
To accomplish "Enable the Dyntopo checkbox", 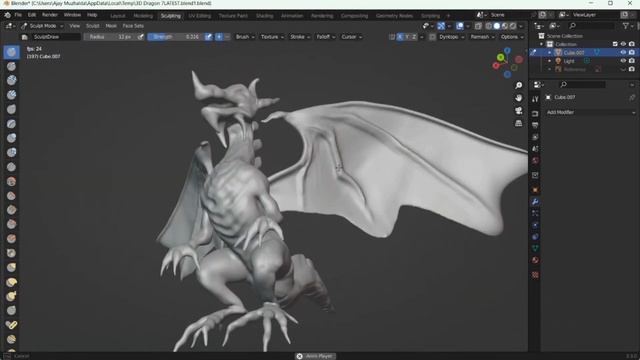I will pyautogui.click(x=433, y=37).
